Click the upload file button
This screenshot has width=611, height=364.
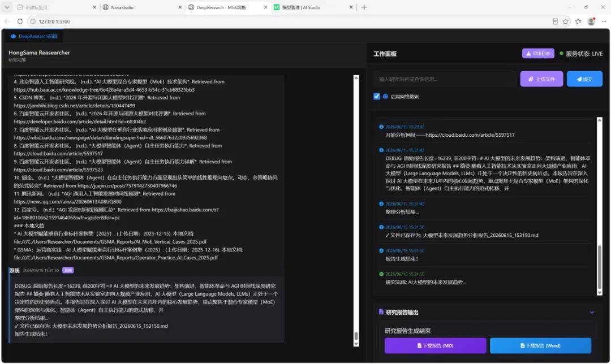pyautogui.click(x=541, y=79)
